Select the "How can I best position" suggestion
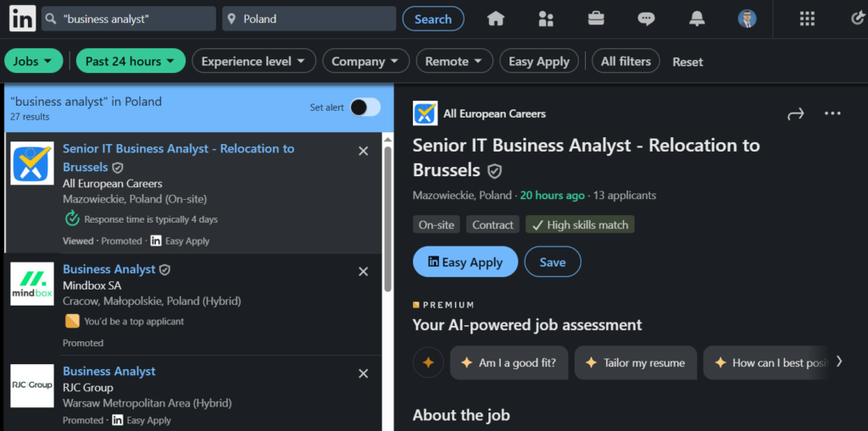 765,363
